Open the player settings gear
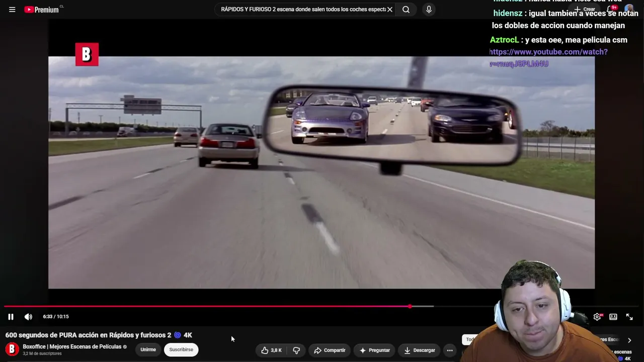The image size is (644, 362). click(597, 317)
